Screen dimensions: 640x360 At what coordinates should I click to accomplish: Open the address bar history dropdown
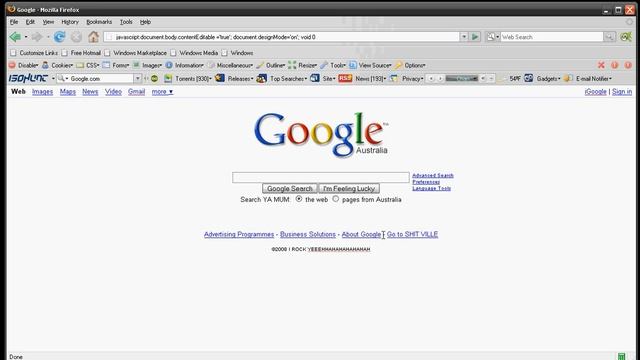pyautogui.click(x=464, y=37)
